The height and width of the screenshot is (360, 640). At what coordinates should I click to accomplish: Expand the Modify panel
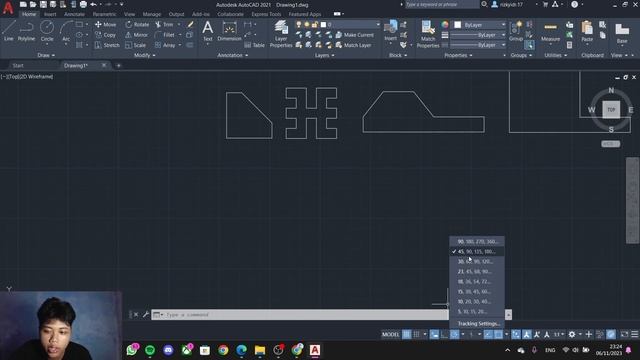coord(144,55)
